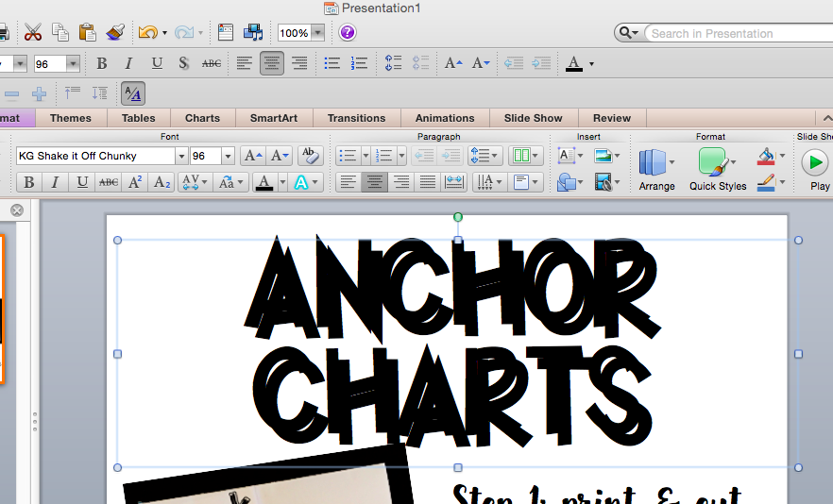
Task: Click the Copy icon in top toolbar
Action: 60,32
